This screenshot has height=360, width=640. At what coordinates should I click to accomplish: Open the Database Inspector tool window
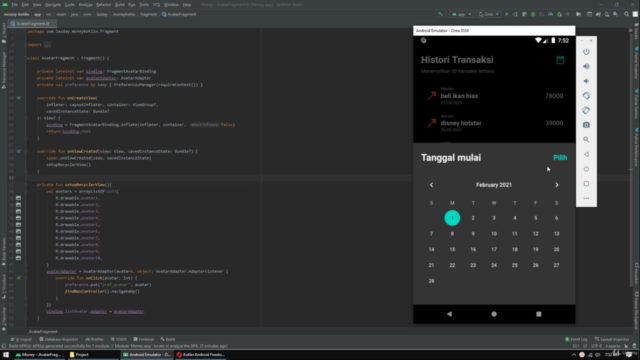(x=59, y=339)
